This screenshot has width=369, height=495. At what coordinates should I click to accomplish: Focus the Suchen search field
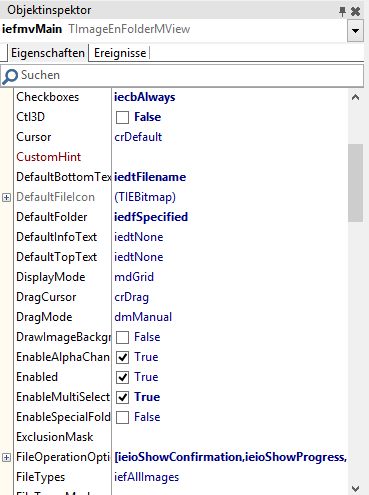coord(182,75)
